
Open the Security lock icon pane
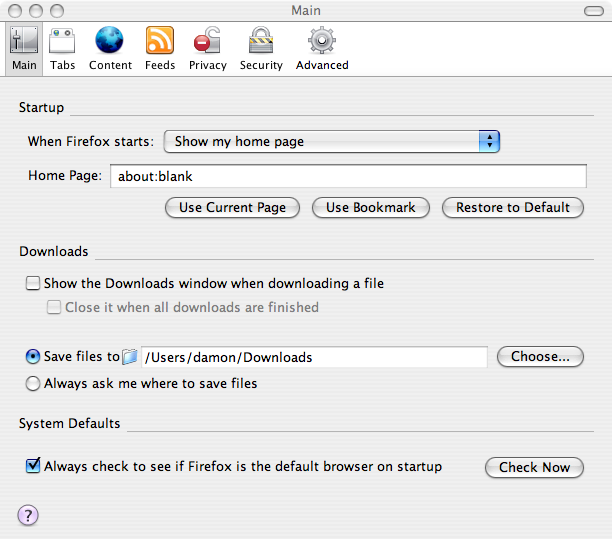click(x=261, y=40)
